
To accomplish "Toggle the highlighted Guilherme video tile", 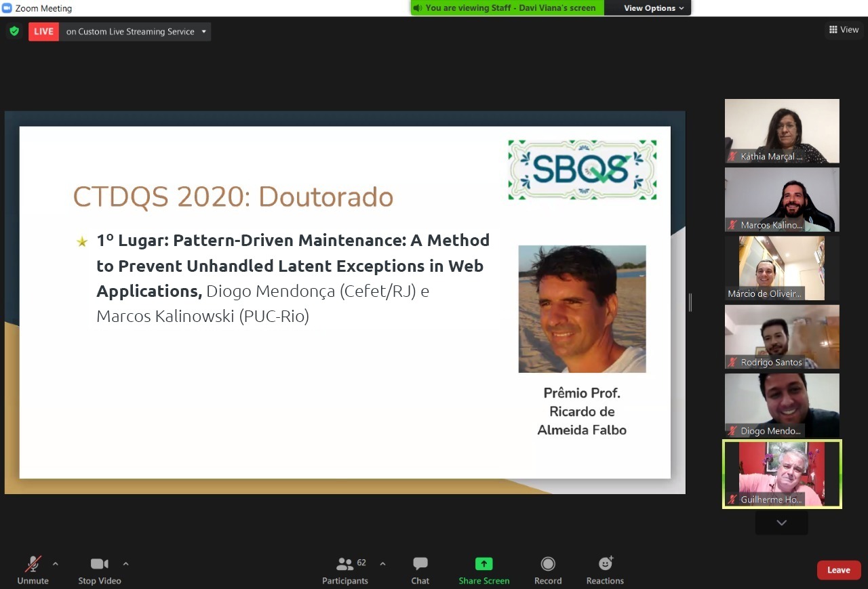I will (782, 474).
